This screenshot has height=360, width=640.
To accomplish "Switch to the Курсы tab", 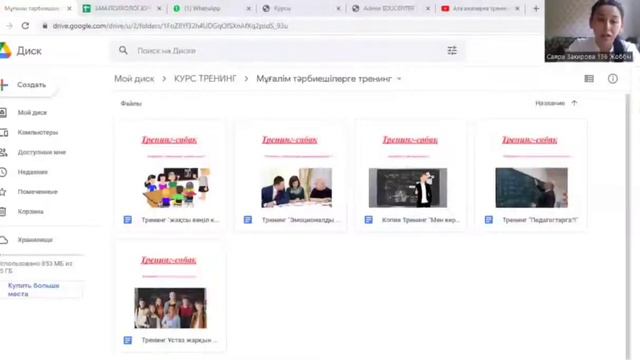I will click(300, 9).
